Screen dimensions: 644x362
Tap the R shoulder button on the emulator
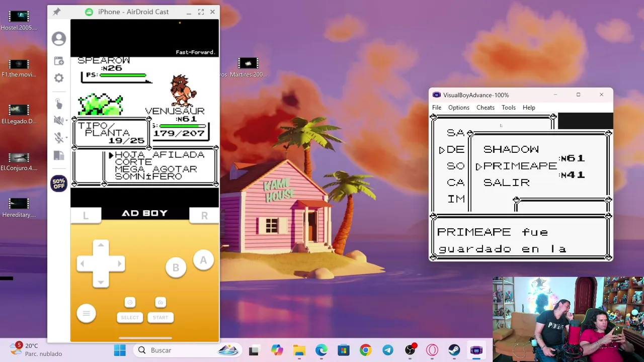(x=204, y=215)
